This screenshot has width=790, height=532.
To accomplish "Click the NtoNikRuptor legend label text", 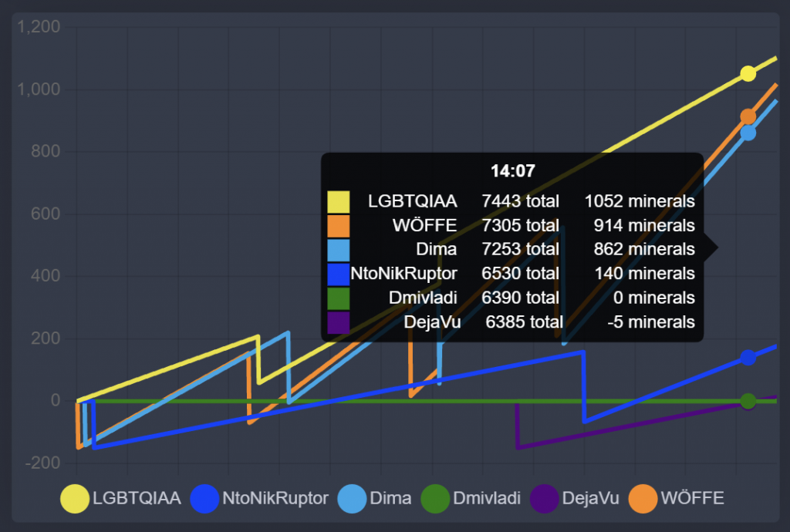I will [x=275, y=498].
